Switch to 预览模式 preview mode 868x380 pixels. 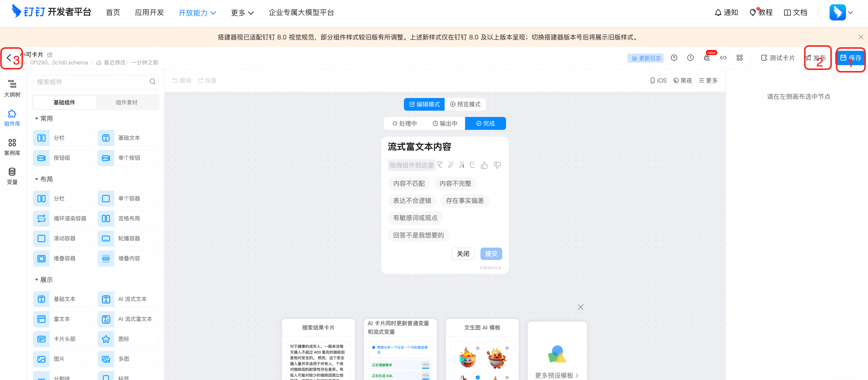click(465, 104)
